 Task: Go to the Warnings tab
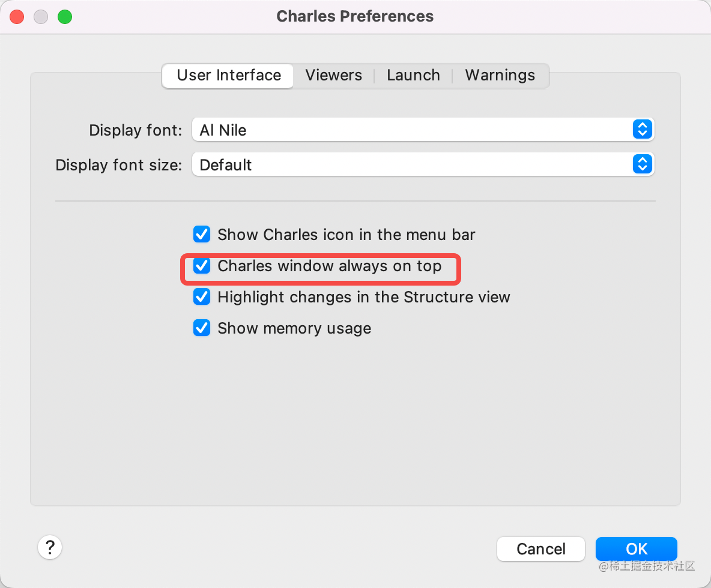coord(500,76)
